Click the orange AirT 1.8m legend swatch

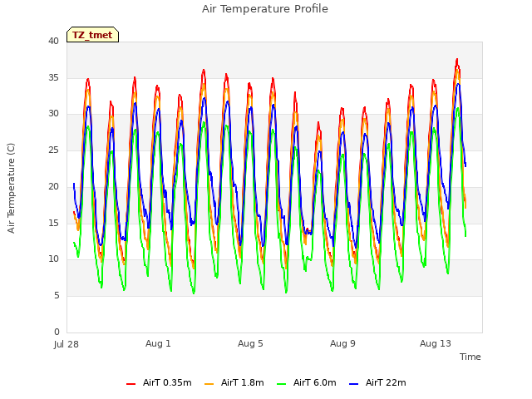(x=209, y=384)
